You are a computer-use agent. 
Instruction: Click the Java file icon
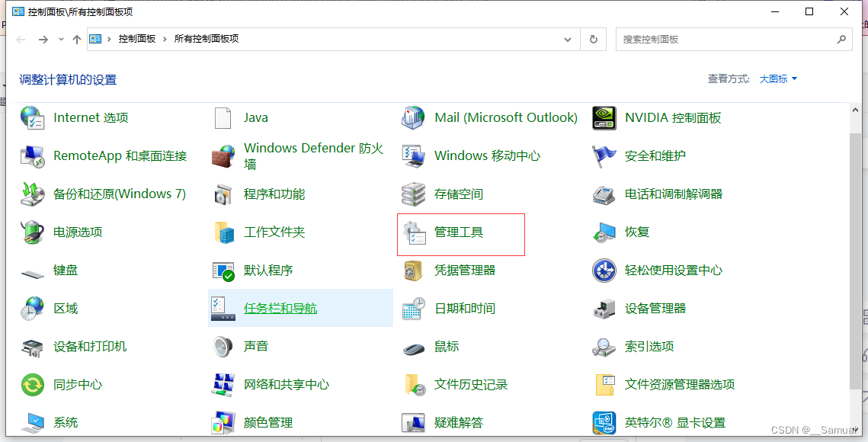click(223, 118)
